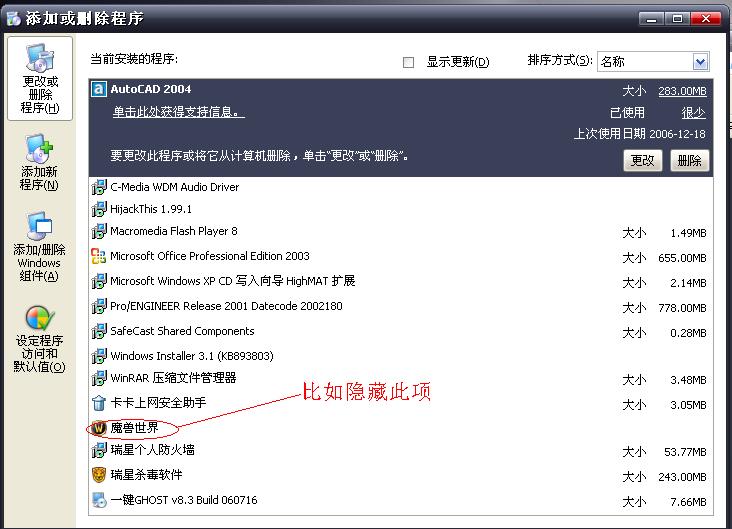This screenshot has height=529, width=732.
Task: Select Macromedia Flash Player 8 entry
Action: click(401, 231)
